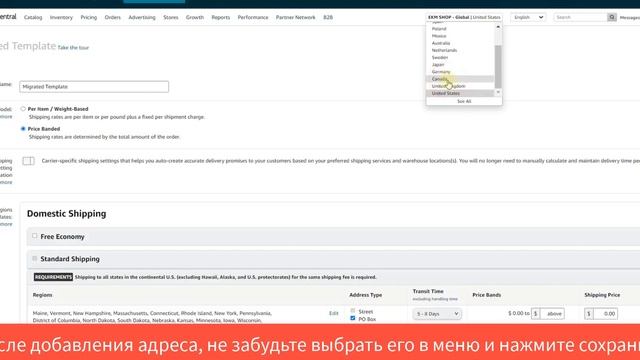This screenshot has width=640, height=360.
Task: Click the search magnifier icon
Action: 611,17
